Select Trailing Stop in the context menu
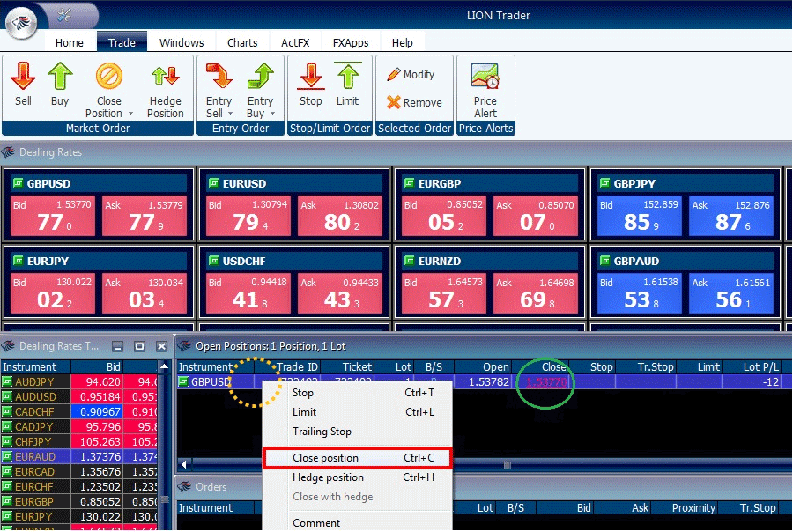The image size is (793, 532). click(357, 432)
